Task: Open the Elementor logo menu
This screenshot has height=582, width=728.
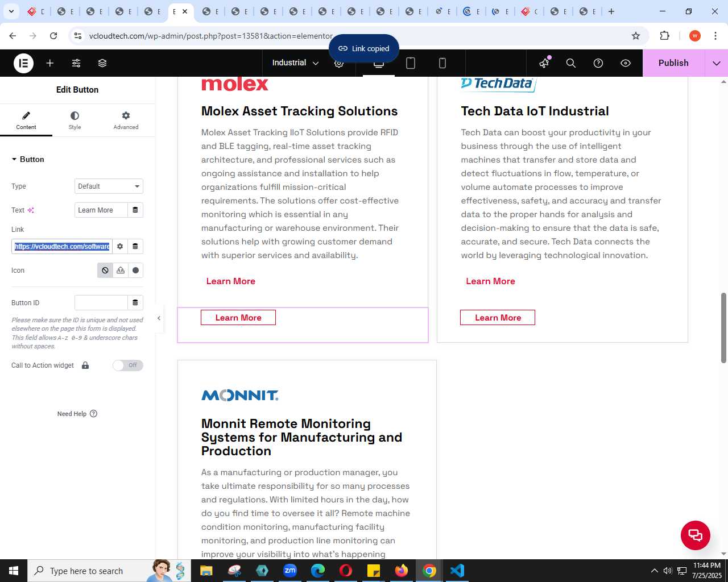Action: click(23, 63)
